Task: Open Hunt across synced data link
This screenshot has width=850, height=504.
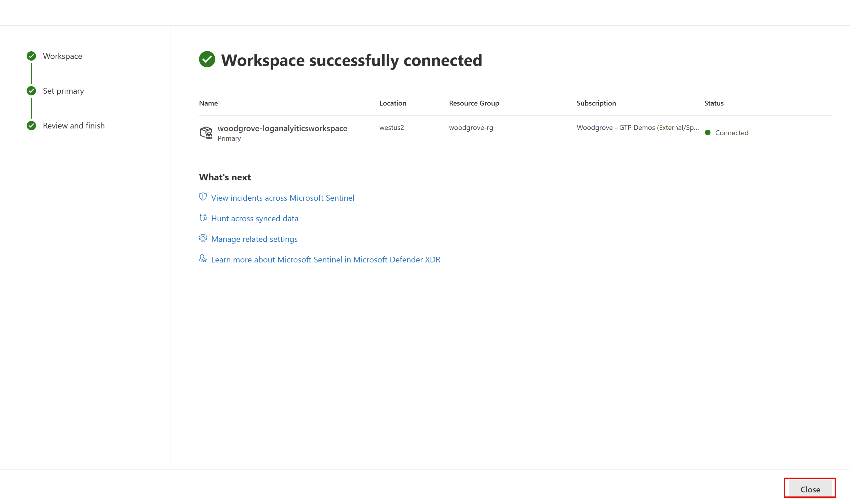Action: (254, 218)
